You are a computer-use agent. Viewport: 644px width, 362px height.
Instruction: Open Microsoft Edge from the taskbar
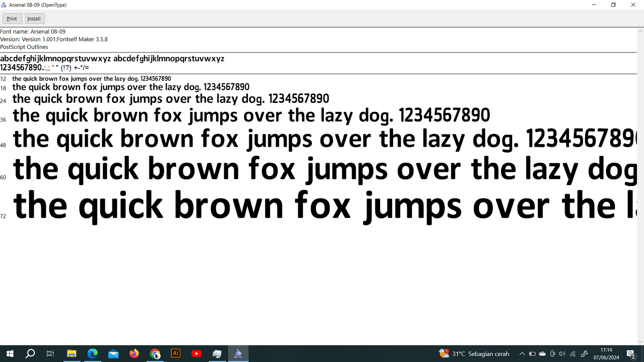coord(93,354)
